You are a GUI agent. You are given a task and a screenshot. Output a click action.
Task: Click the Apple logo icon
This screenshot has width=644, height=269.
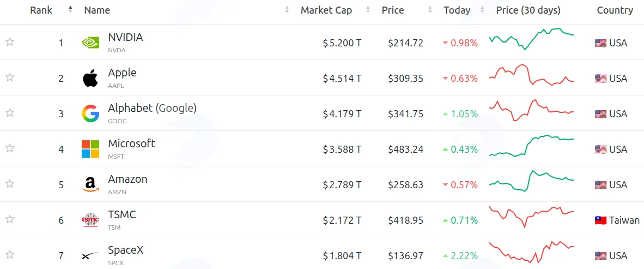point(90,77)
